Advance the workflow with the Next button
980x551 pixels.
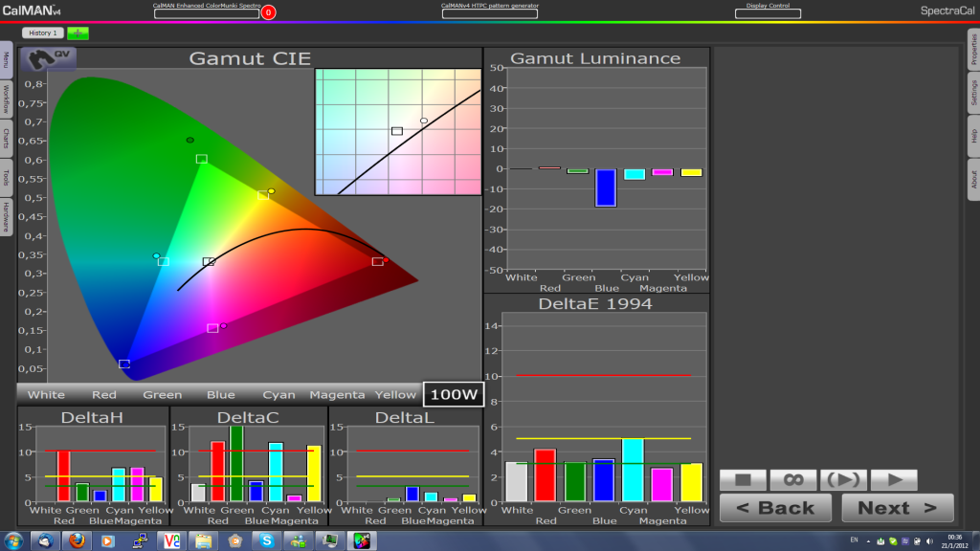897,508
